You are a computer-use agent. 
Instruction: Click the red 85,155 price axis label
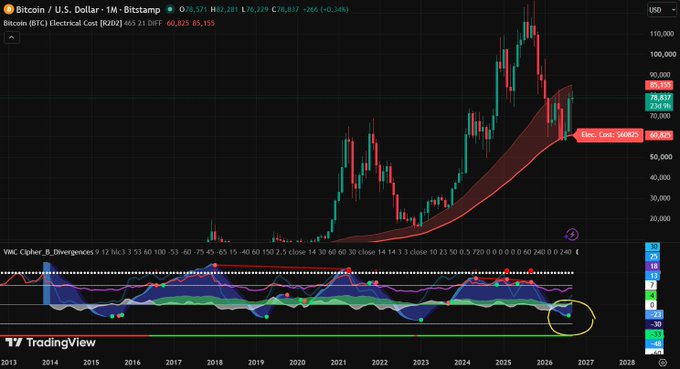(660, 85)
